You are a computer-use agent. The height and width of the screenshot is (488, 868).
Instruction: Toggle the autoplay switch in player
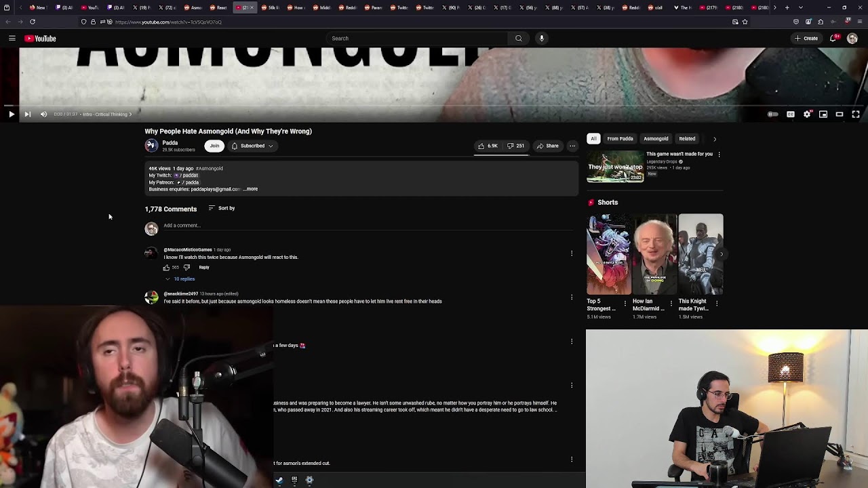tap(772, 115)
